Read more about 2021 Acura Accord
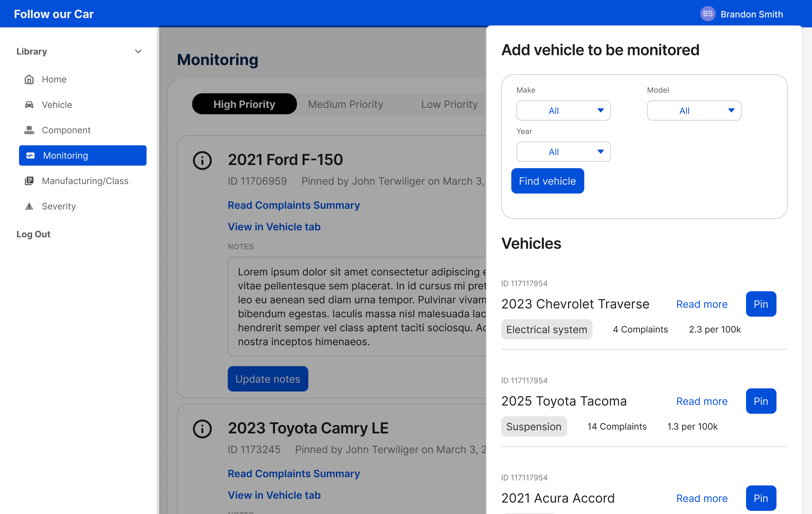This screenshot has width=812, height=514. click(702, 498)
